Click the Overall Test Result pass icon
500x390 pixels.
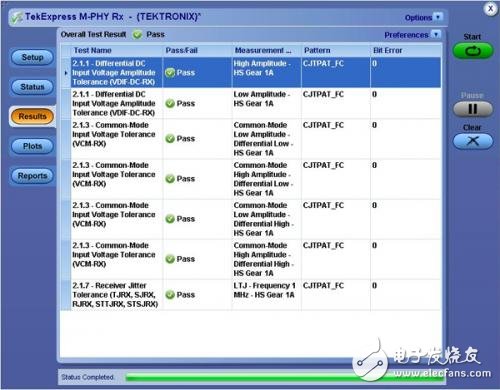point(137,35)
